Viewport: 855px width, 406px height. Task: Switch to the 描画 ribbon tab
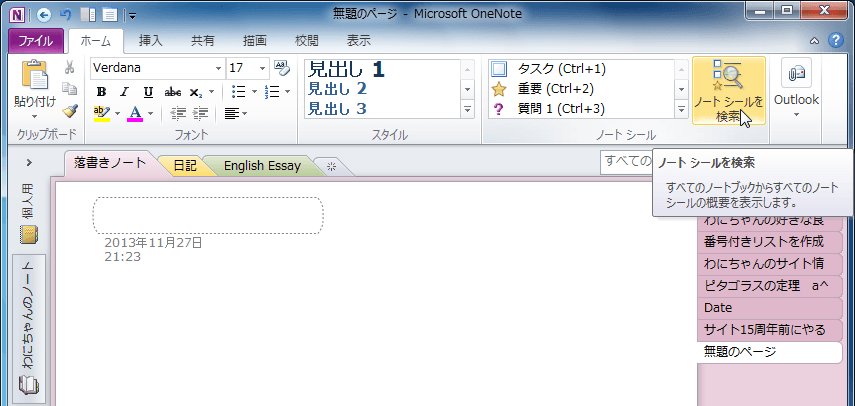coord(254,41)
